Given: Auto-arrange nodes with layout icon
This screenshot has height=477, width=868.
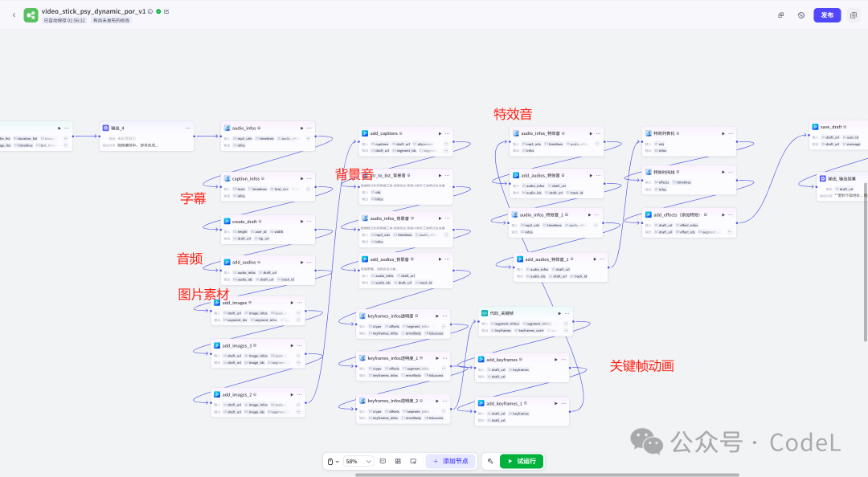Looking at the screenshot, I should point(398,462).
